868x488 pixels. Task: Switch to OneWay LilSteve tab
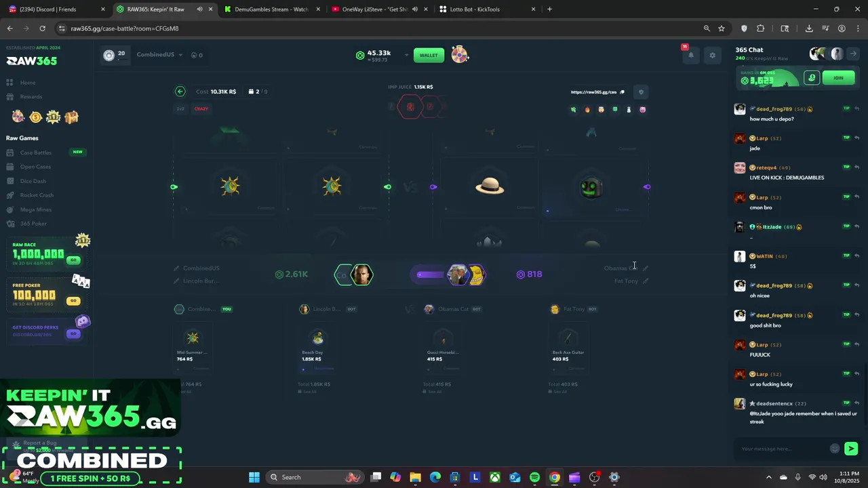pos(378,9)
